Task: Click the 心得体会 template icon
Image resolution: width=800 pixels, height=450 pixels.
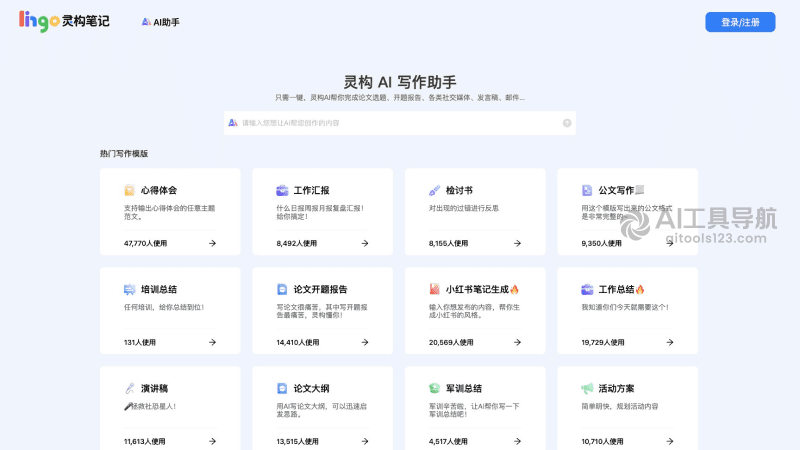Action: point(129,190)
